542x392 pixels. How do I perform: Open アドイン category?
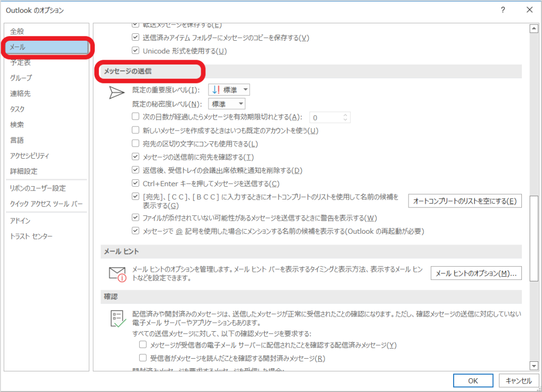click(47, 221)
